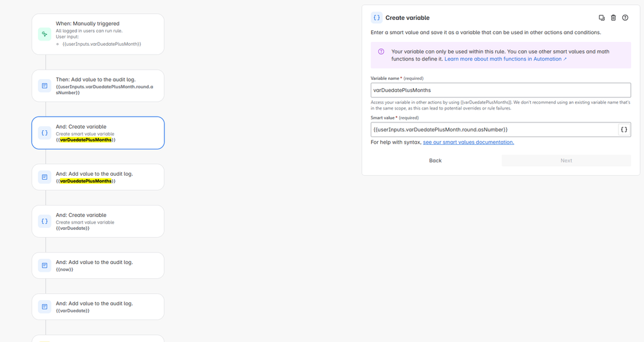Open audit log step showing now
Screen dimensions: 644x342
coord(98,265)
